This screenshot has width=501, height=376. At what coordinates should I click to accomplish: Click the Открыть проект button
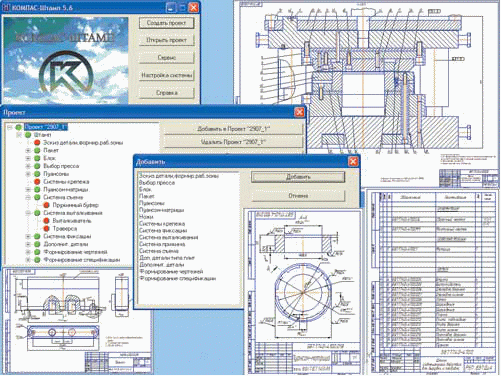[166, 40]
